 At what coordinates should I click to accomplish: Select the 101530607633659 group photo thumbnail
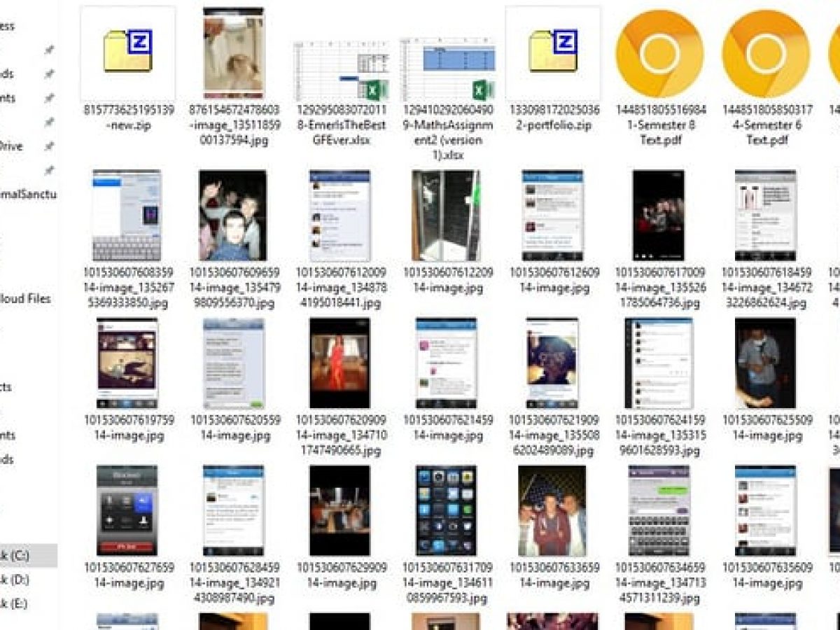(552, 511)
